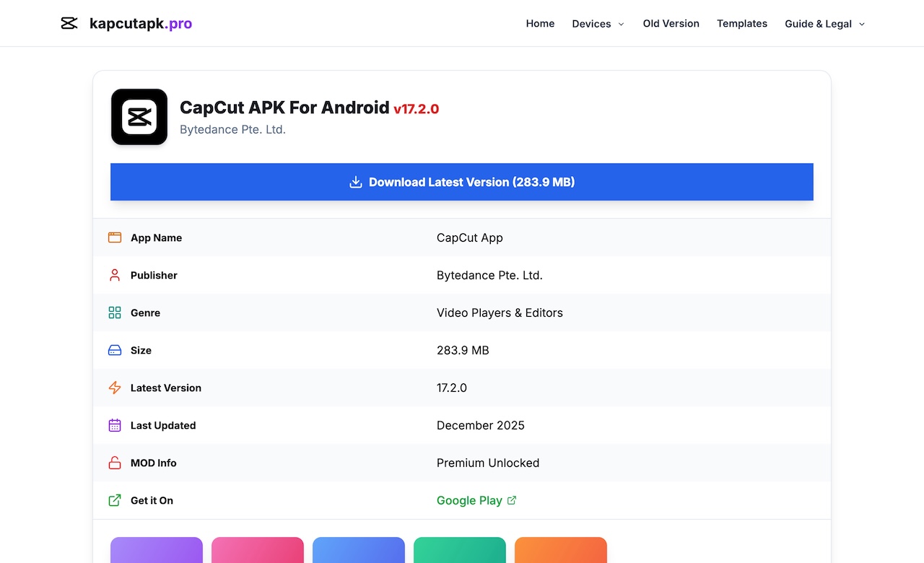Click the orange gradient tile
Viewport: 924px width, 563px height.
pos(561,550)
